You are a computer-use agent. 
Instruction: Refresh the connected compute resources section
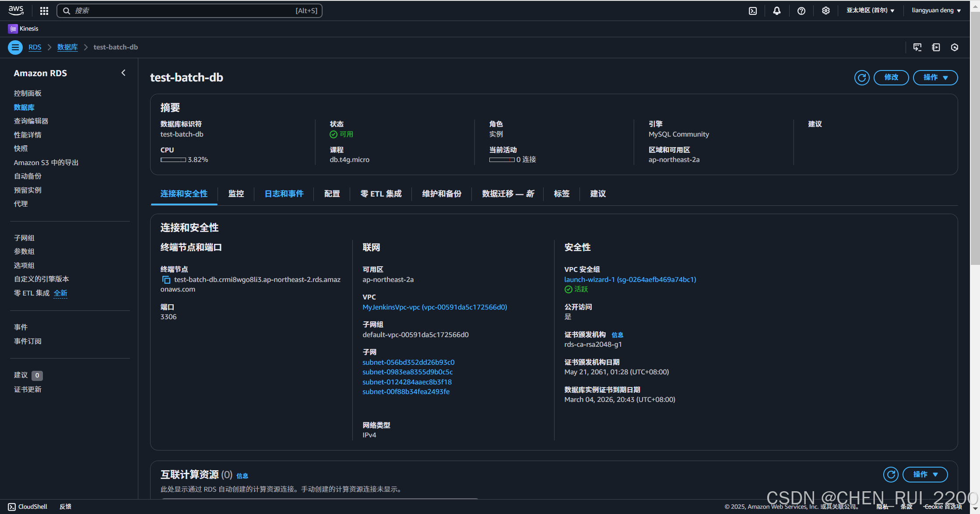[x=890, y=475]
